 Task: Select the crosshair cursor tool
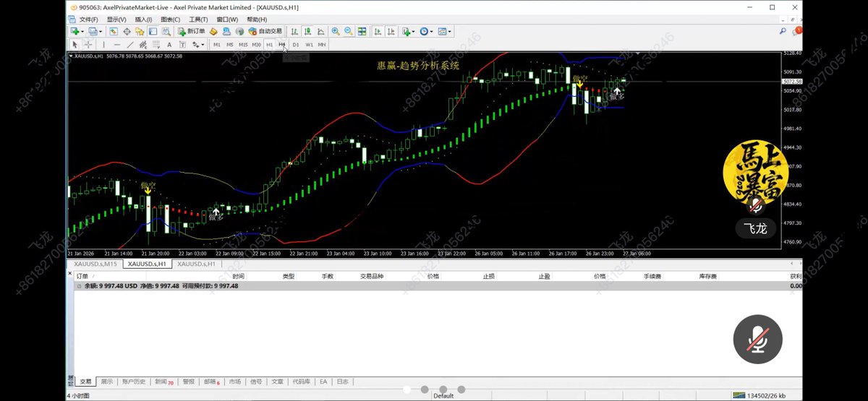point(88,45)
